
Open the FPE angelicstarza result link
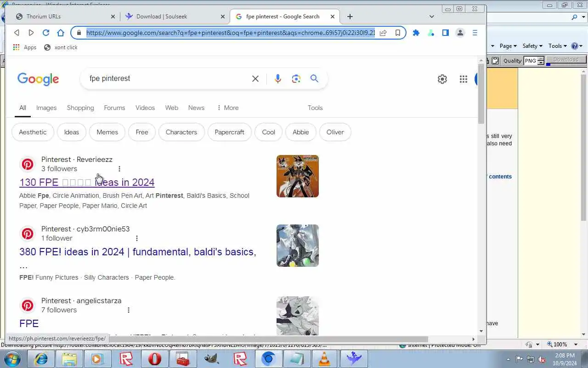pyautogui.click(x=29, y=323)
